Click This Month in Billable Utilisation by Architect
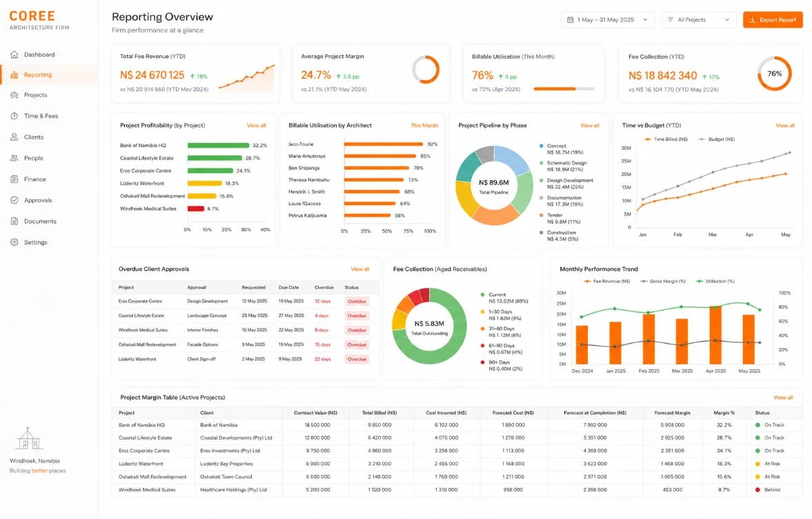 tap(424, 126)
